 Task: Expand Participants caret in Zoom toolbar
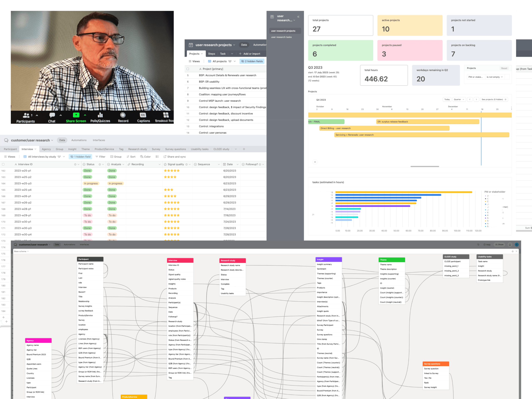37,115
